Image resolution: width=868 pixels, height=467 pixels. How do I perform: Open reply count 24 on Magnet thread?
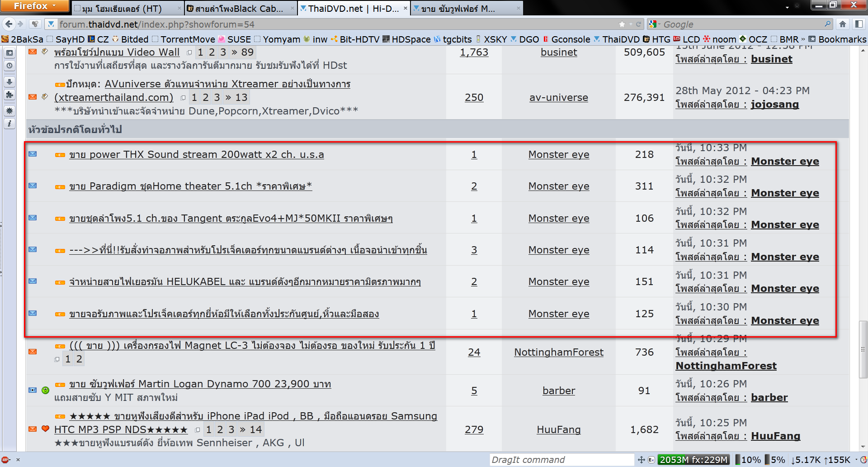(x=474, y=352)
